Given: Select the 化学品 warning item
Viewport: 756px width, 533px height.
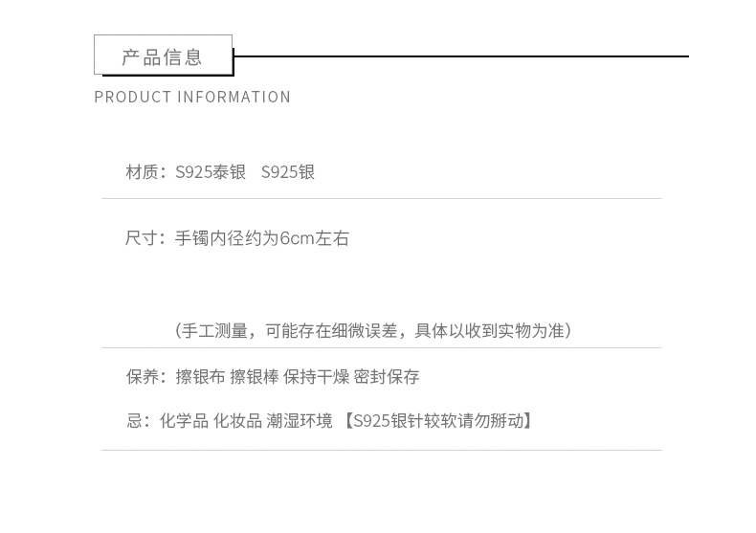Looking at the screenshot, I should click(184, 420).
